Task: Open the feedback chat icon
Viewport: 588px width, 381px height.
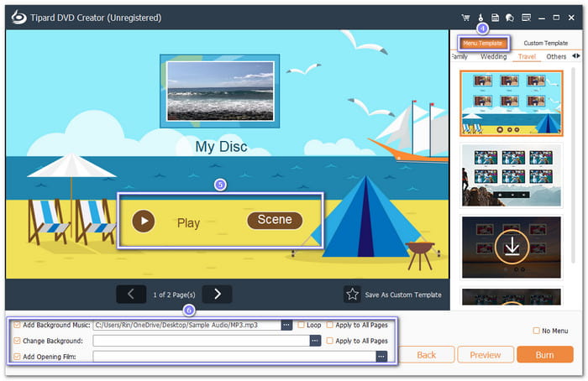Action: point(510,18)
